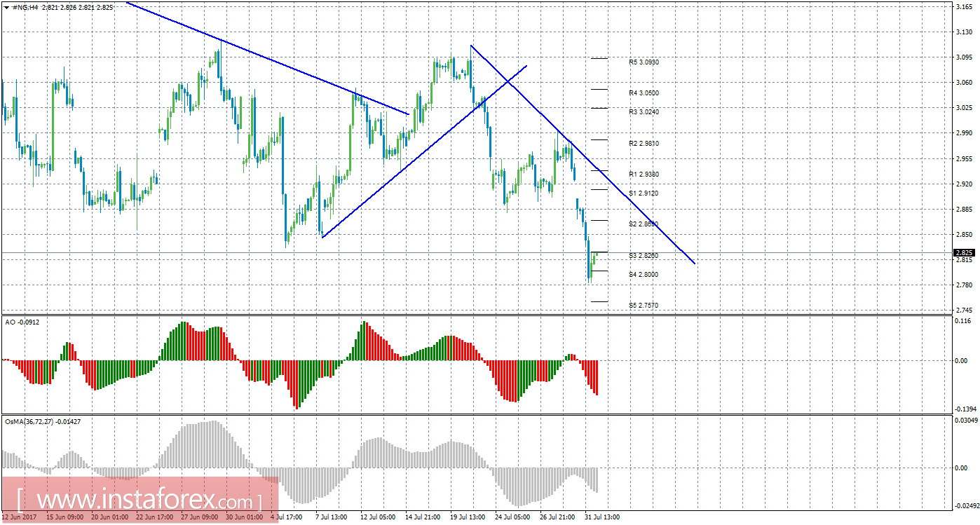Click the R1 2.9380 pivot label
Image resolution: width=980 pixels, height=525 pixels.
coord(644,175)
